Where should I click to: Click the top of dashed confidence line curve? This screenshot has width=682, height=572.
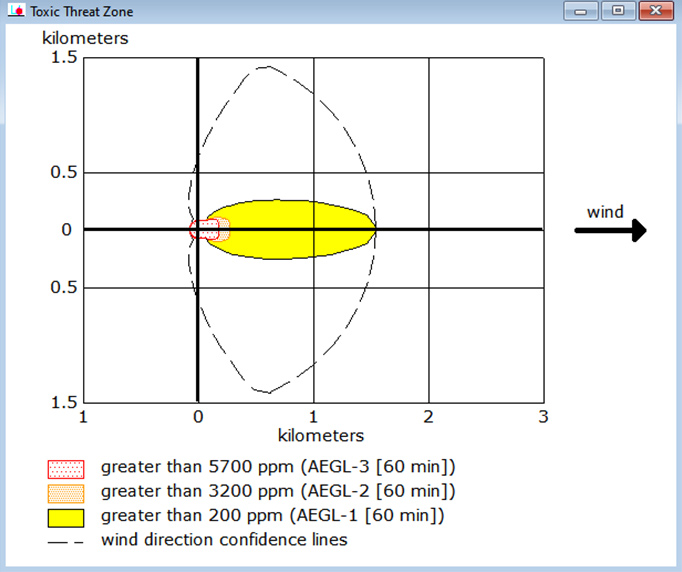point(264,68)
